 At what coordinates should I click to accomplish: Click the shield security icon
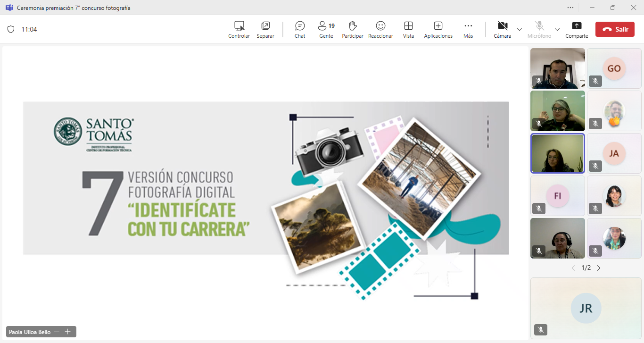[x=11, y=29]
